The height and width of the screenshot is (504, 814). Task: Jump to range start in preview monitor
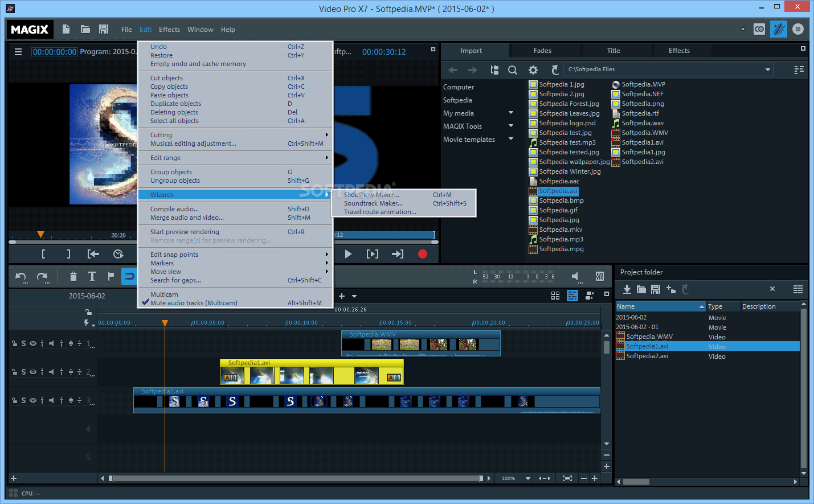click(x=93, y=254)
